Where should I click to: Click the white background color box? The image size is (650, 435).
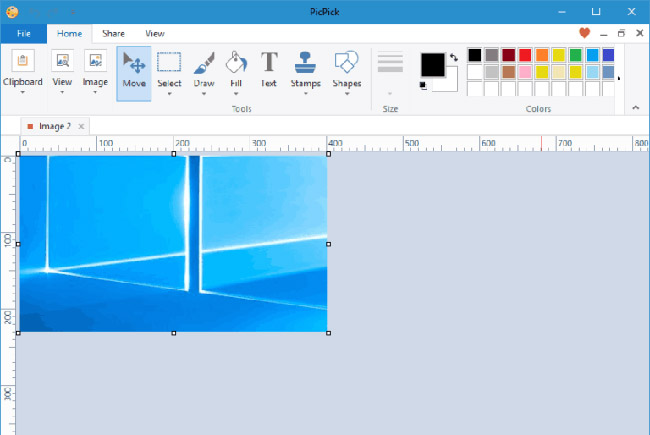click(450, 83)
